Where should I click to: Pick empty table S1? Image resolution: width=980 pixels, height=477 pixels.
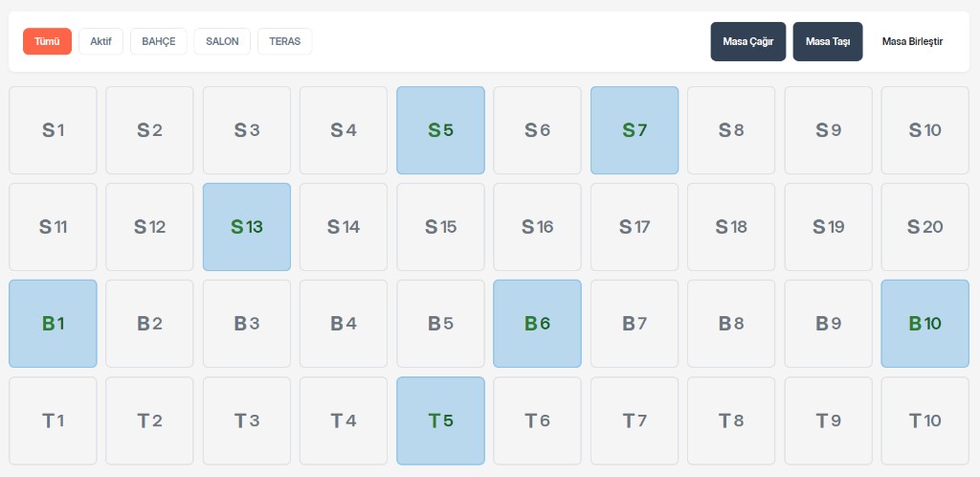pos(53,130)
